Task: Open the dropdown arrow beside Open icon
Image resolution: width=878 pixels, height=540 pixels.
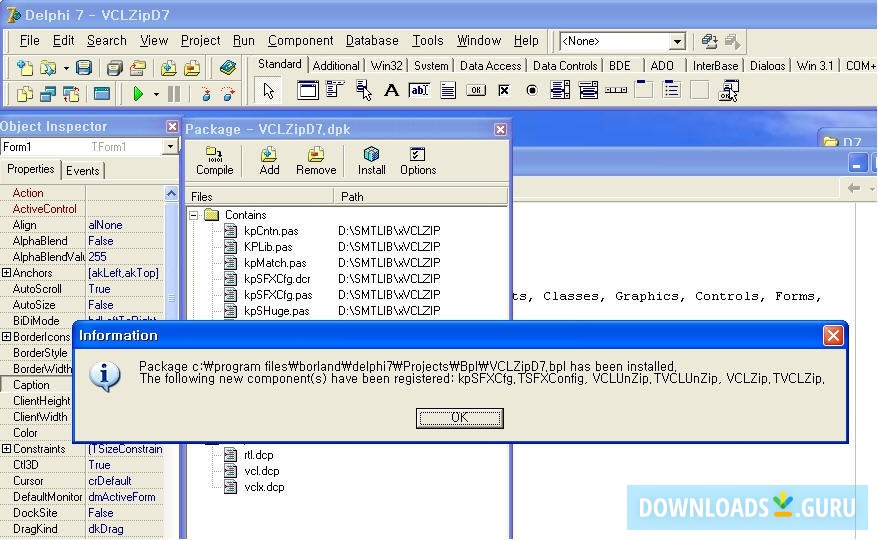Action: [66, 68]
